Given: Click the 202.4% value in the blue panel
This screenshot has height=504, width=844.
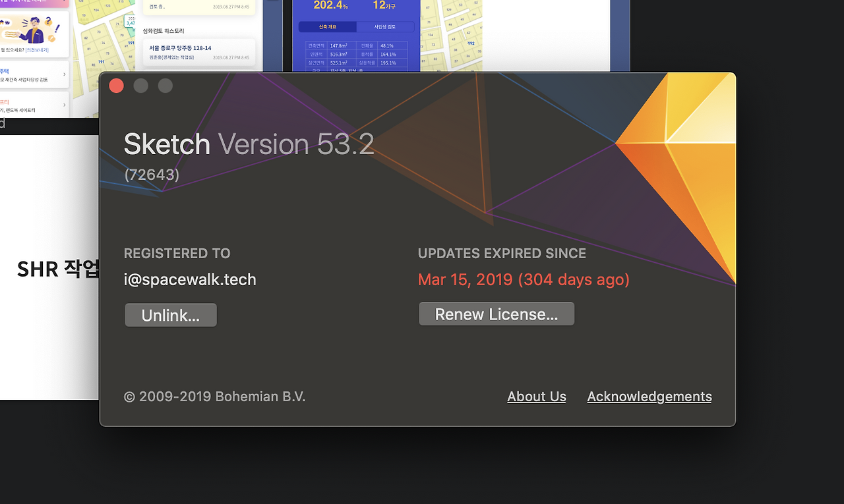Looking at the screenshot, I should [x=331, y=5].
